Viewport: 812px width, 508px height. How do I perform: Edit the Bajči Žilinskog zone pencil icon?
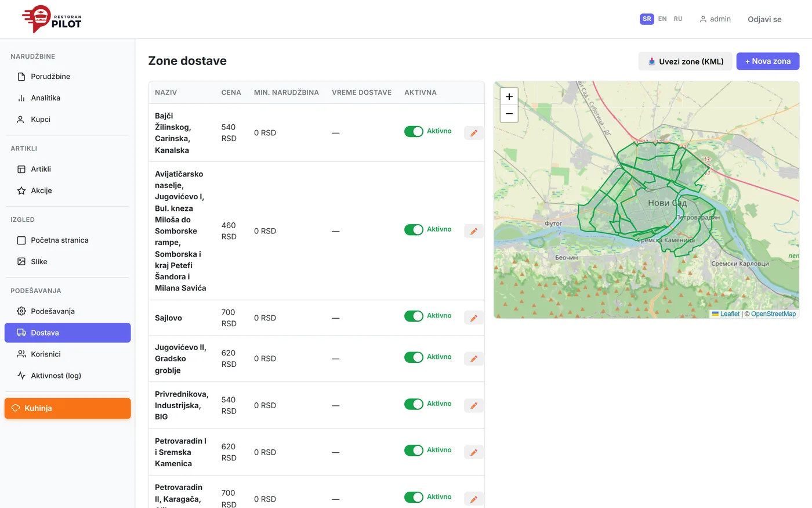click(474, 133)
